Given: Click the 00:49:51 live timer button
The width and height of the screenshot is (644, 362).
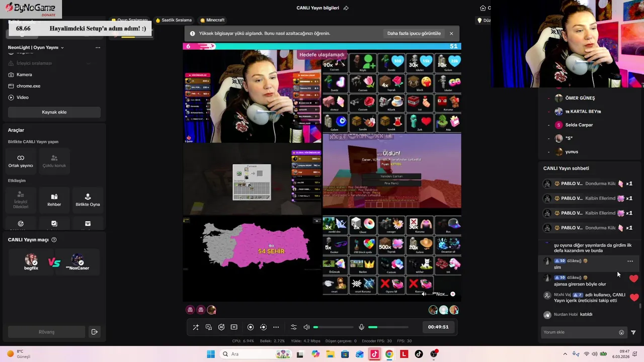Looking at the screenshot, I should 438,327.
